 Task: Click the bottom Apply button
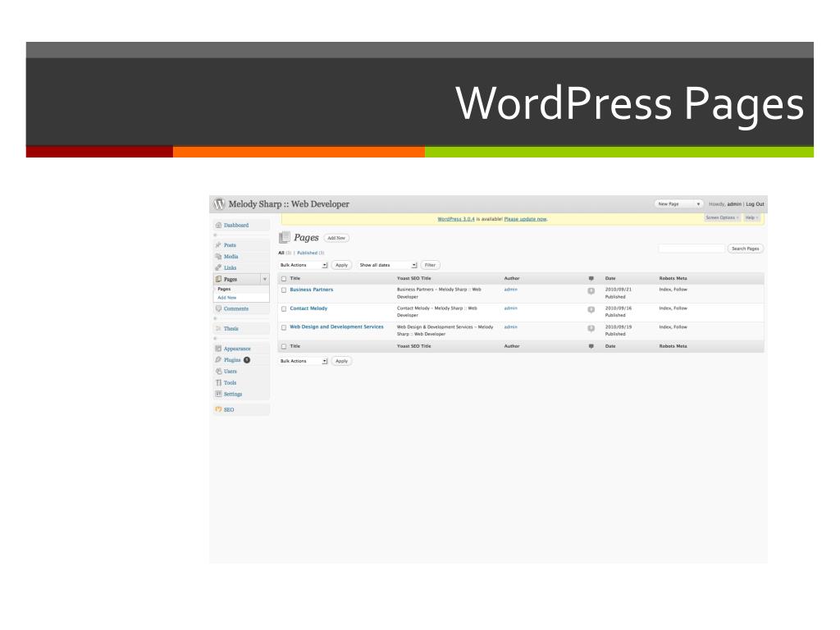(x=341, y=361)
